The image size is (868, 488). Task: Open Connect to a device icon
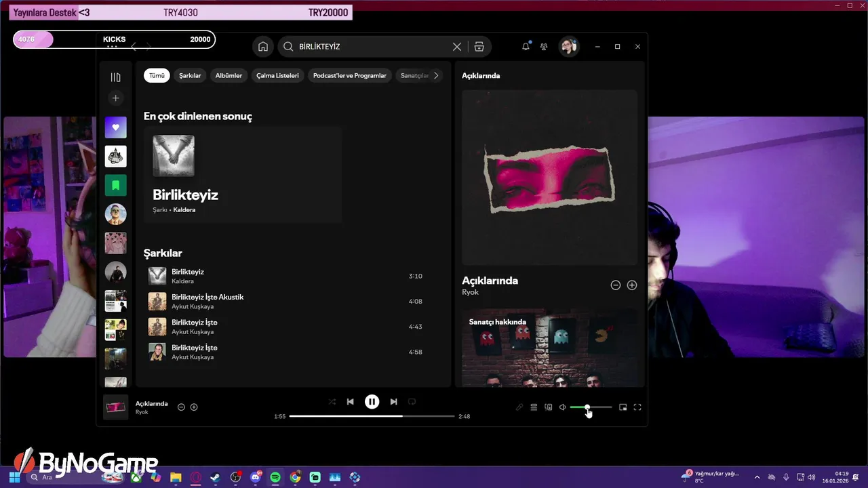549,407
